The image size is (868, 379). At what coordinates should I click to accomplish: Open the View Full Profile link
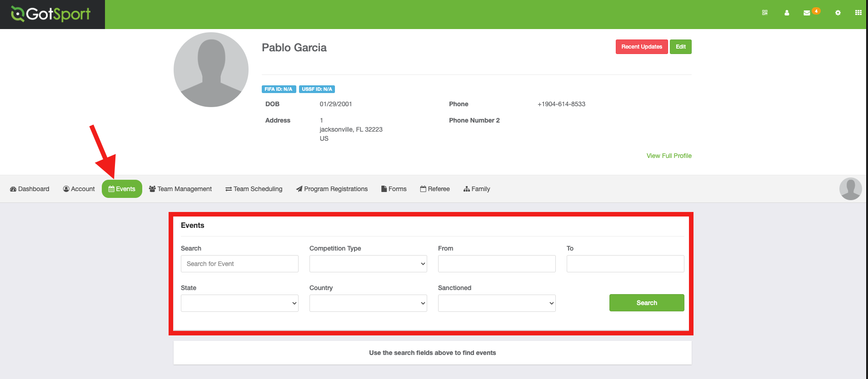[x=669, y=156]
